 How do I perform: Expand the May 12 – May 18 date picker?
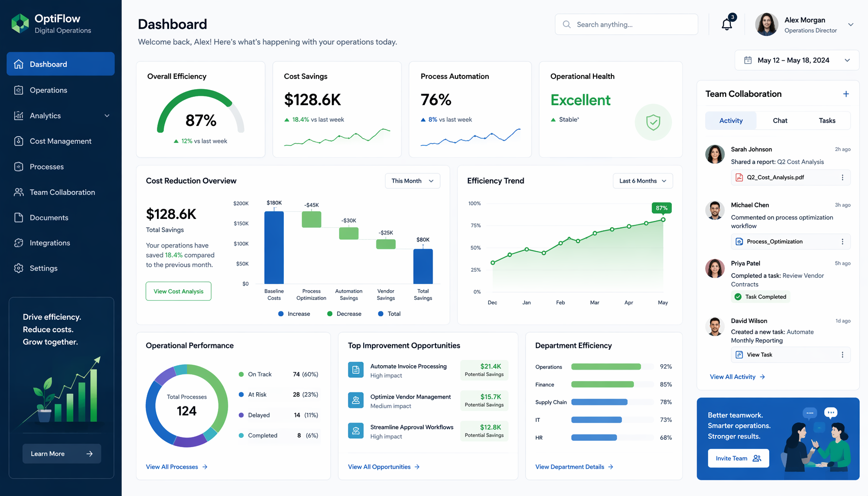click(x=797, y=60)
